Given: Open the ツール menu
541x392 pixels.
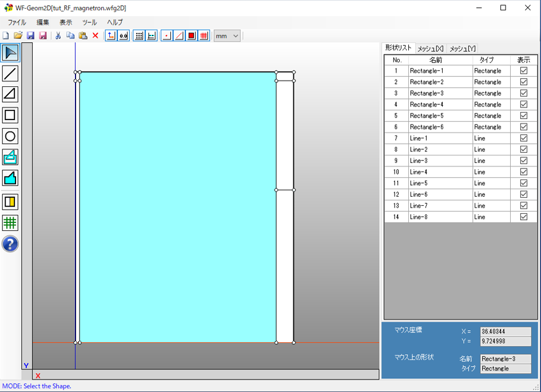Looking at the screenshot, I should click(x=89, y=22).
